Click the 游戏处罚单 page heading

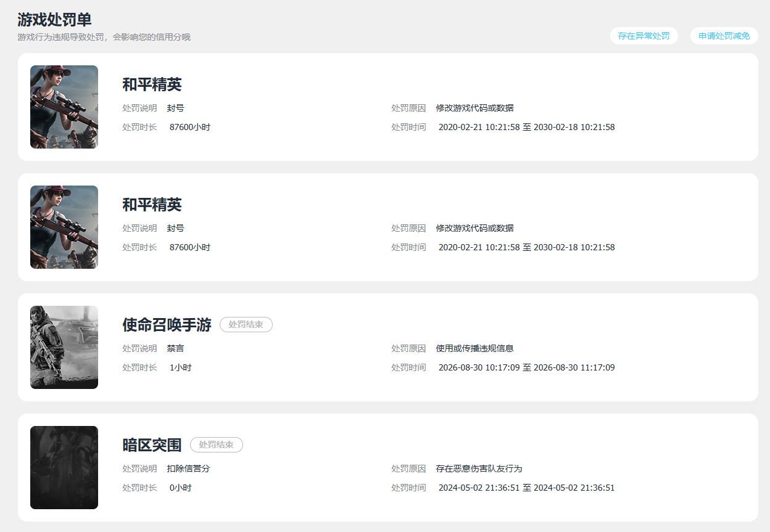coord(54,19)
